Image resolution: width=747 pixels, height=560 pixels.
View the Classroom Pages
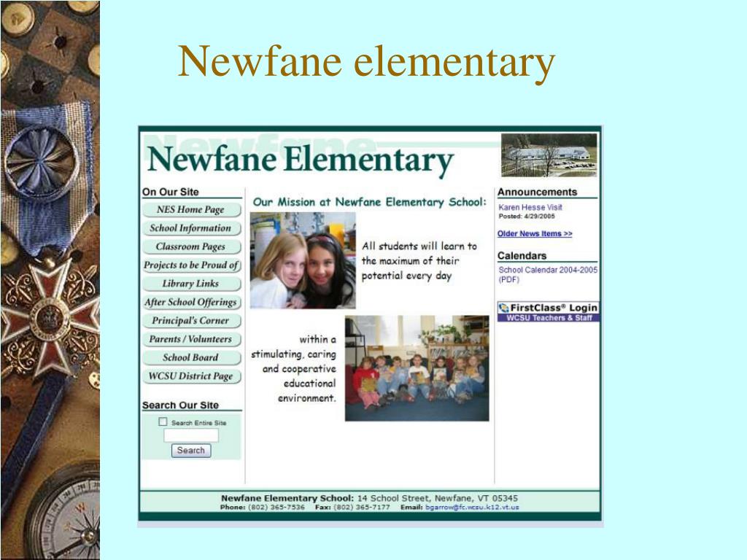click(x=191, y=246)
